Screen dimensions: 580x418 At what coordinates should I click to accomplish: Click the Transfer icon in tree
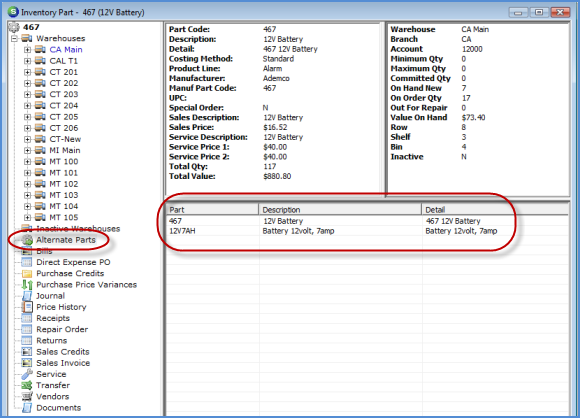pyautogui.click(x=27, y=385)
